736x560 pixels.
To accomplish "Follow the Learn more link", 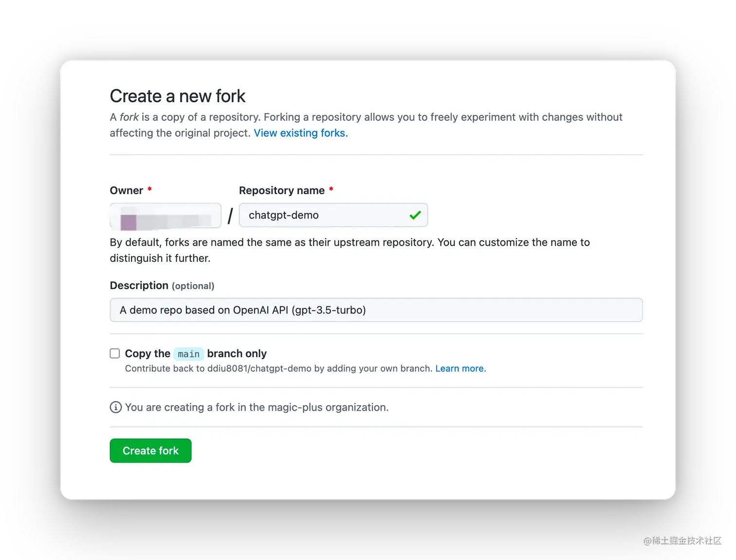I will pos(460,368).
